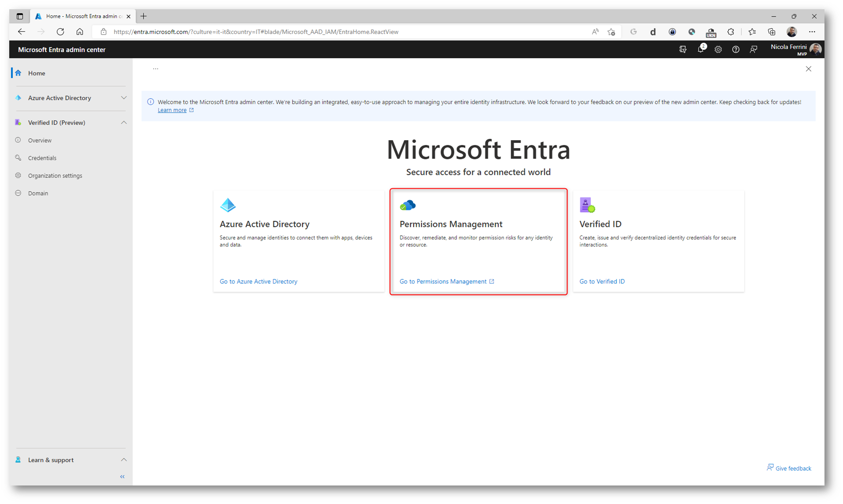Open the tab actions menu icon
The image size is (843, 504).
point(20,16)
